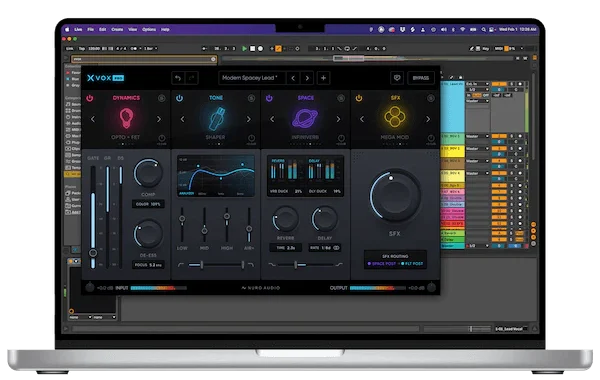The height and width of the screenshot is (380, 600).
Task: Toggle the Tone module power icon
Action: click(x=179, y=98)
